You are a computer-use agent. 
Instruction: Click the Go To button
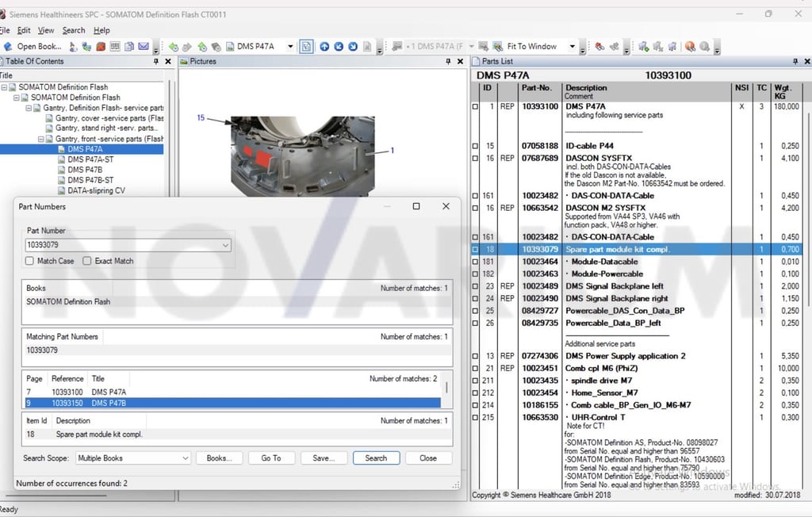coord(271,458)
